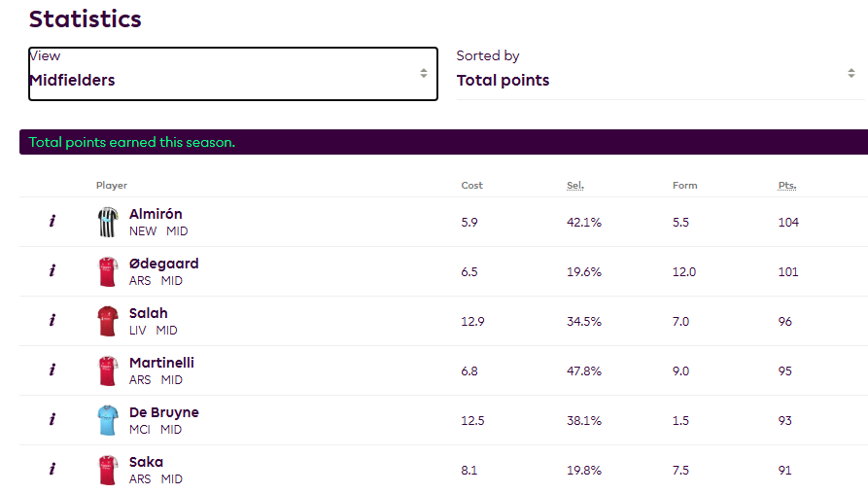Select player name Martinelli
The width and height of the screenshot is (868, 494).
pyautogui.click(x=161, y=363)
